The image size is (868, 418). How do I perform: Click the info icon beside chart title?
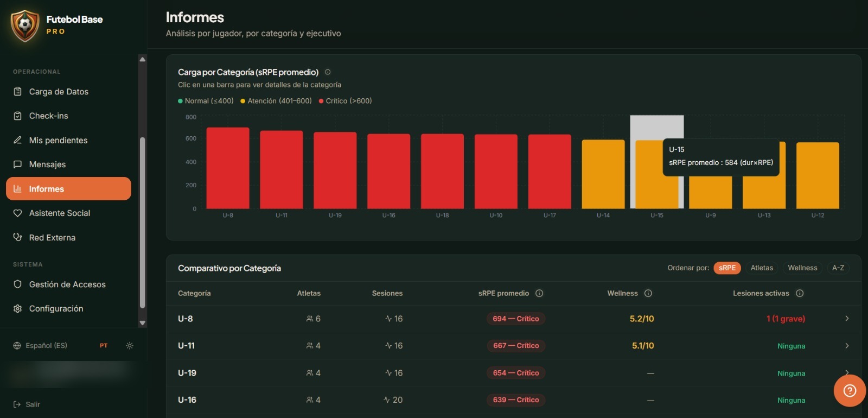[328, 72]
